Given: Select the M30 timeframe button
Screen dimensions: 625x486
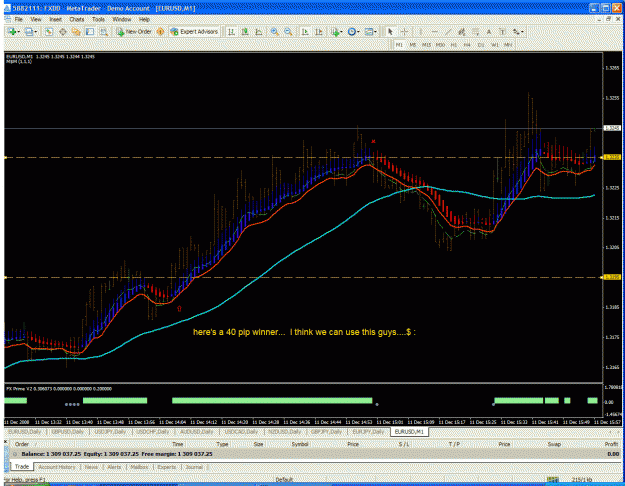Looking at the screenshot, I should click(x=440, y=45).
